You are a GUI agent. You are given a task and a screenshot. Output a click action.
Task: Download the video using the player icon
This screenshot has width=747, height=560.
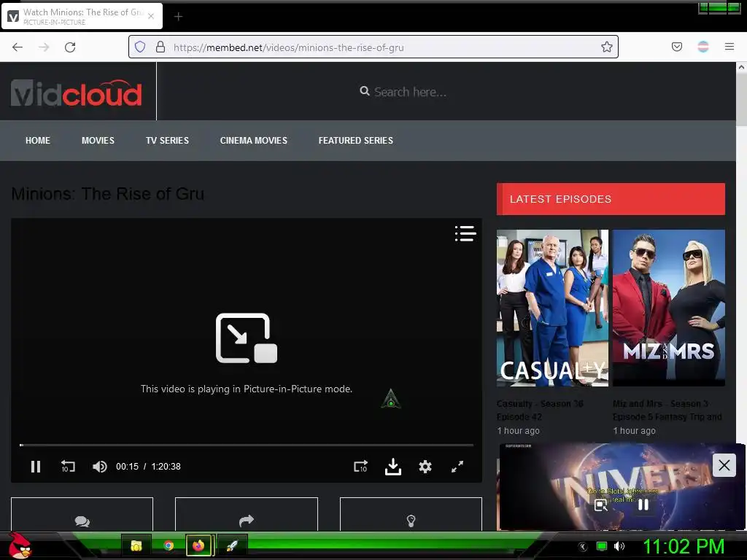coord(393,467)
